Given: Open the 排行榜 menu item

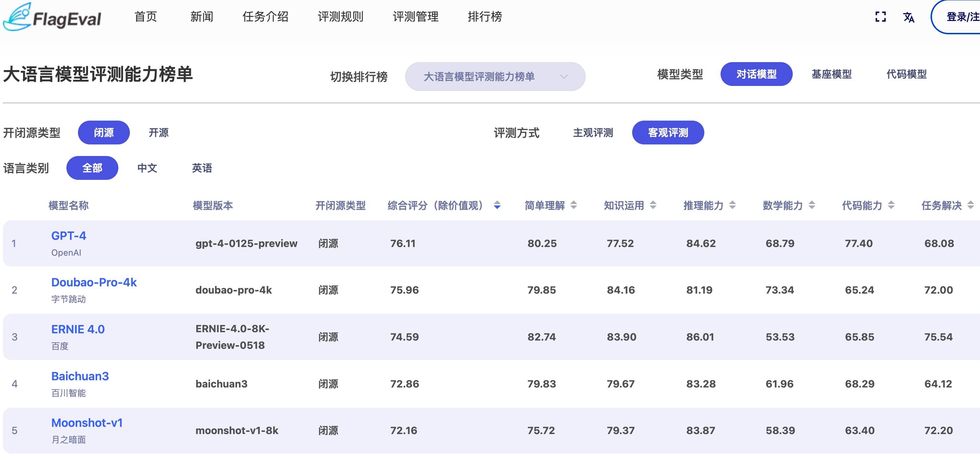Looking at the screenshot, I should [x=485, y=17].
